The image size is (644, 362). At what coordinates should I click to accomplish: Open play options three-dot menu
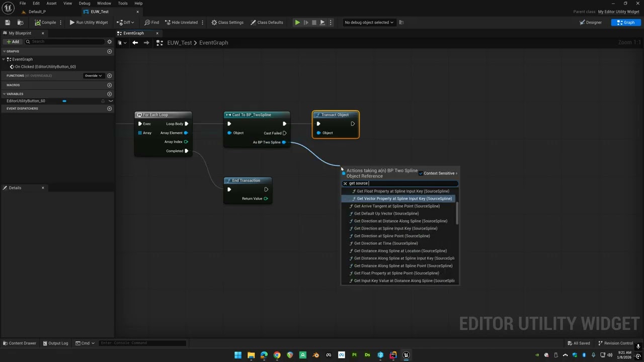click(331, 22)
